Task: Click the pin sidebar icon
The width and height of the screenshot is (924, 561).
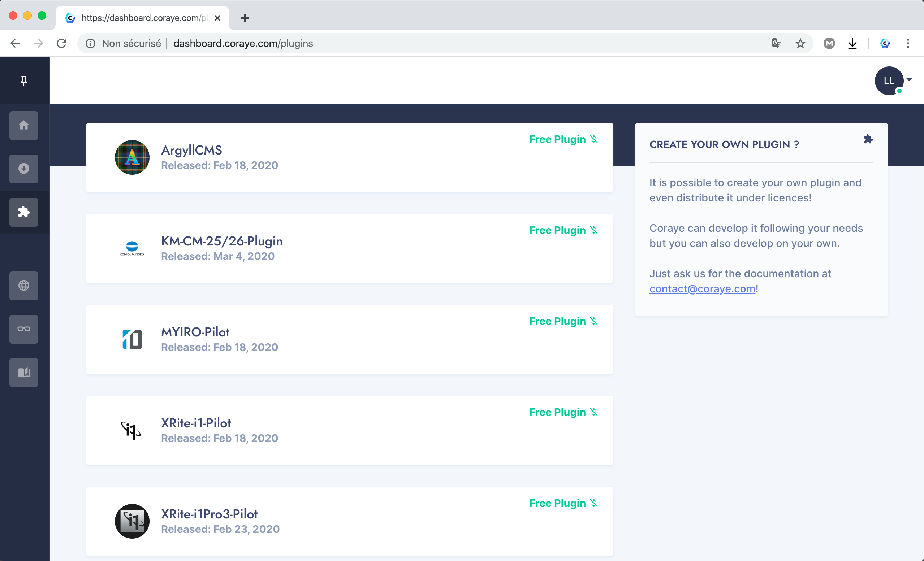Action: point(23,80)
